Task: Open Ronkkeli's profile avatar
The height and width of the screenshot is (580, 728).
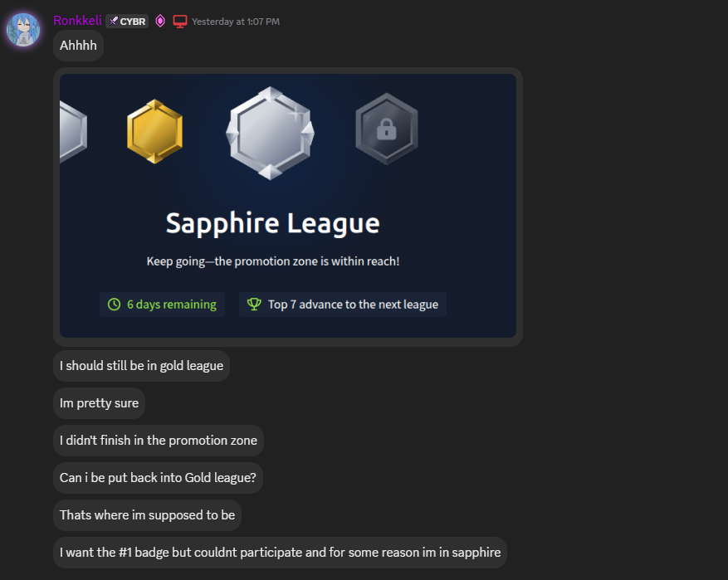Action: pos(22,30)
